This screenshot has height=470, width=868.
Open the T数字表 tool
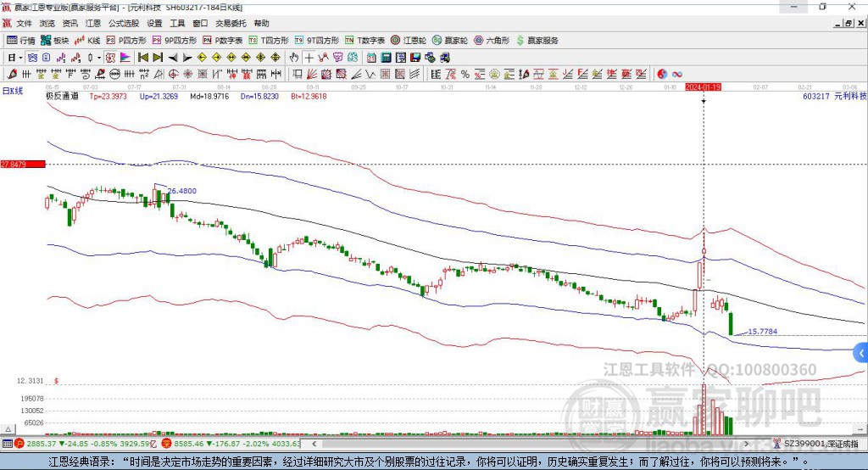[x=364, y=41]
